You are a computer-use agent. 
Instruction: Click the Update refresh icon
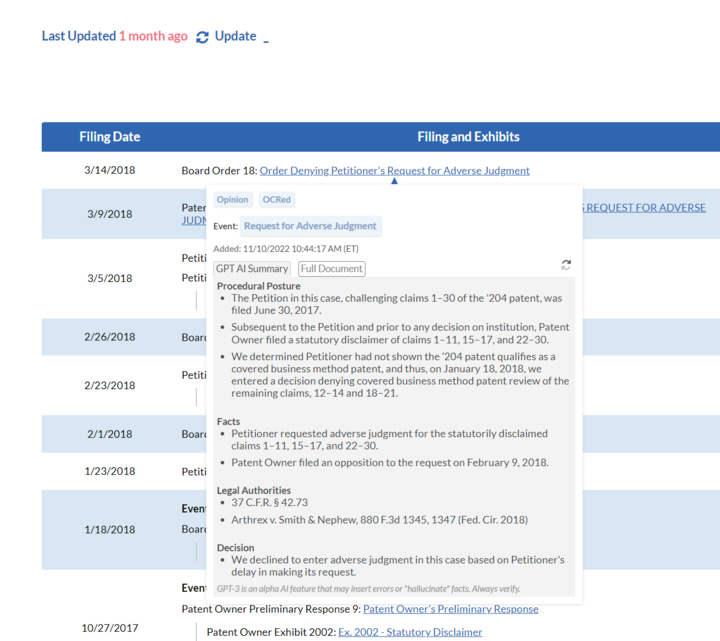pyautogui.click(x=202, y=37)
